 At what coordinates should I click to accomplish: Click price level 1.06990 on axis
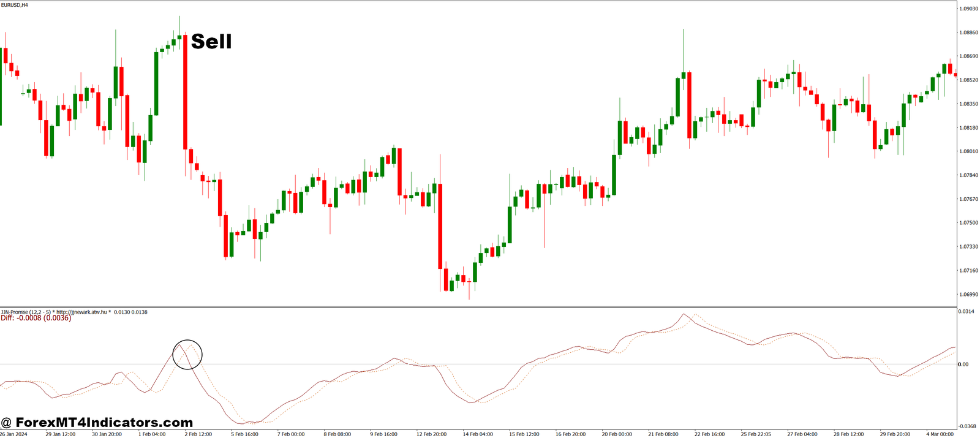[x=968, y=295]
